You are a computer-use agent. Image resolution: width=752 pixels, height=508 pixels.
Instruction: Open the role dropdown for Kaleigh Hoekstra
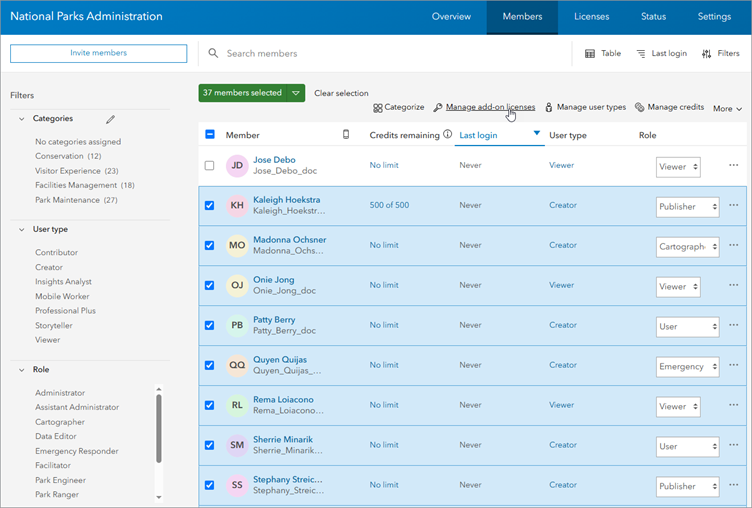[x=688, y=207]
